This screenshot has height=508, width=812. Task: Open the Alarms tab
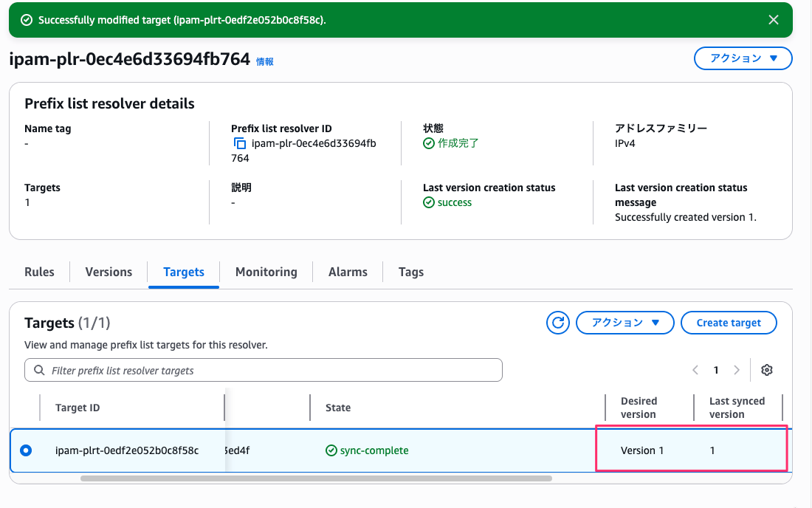tap(348, 272)
